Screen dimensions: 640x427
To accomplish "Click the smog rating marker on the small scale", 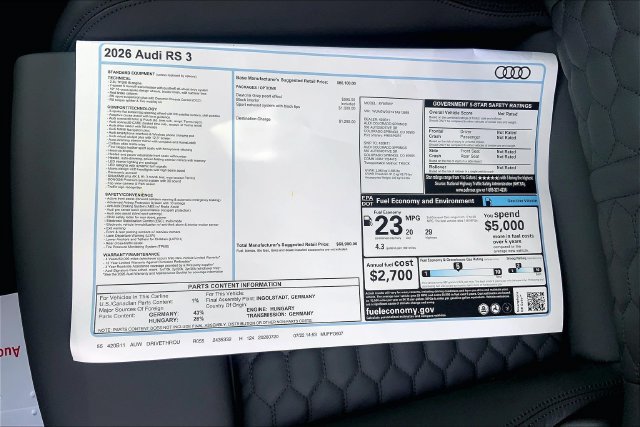I will point(518,266).
